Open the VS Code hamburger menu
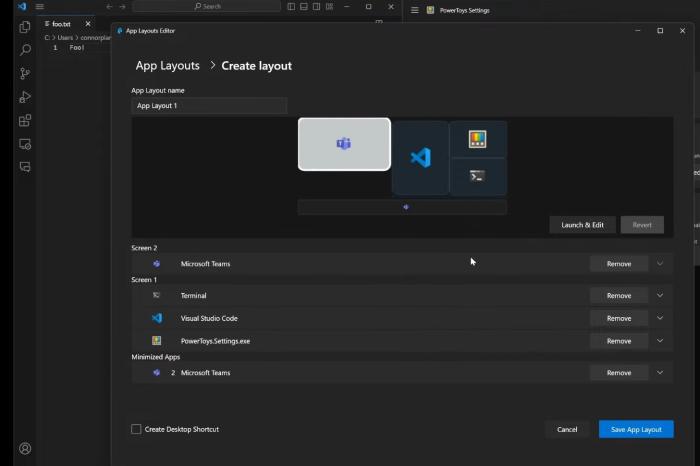Screen dimensions: 700x466 [40, 6]
